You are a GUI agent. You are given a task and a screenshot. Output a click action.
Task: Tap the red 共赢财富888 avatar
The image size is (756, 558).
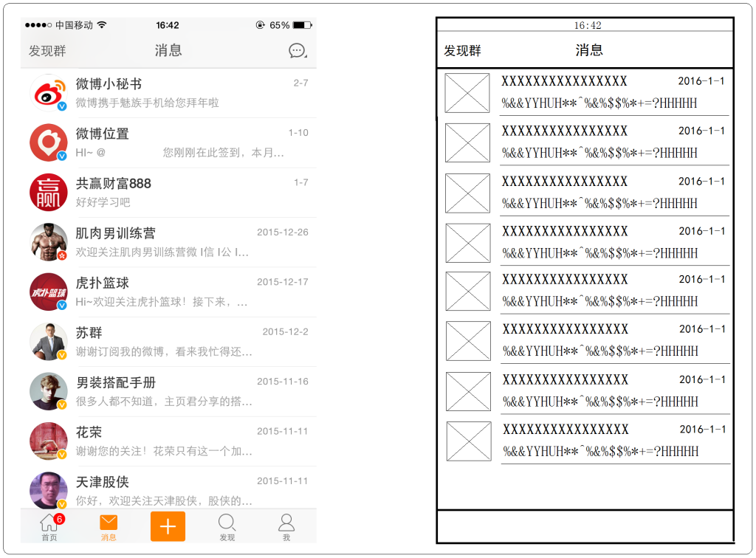click(x=49, y=192)
